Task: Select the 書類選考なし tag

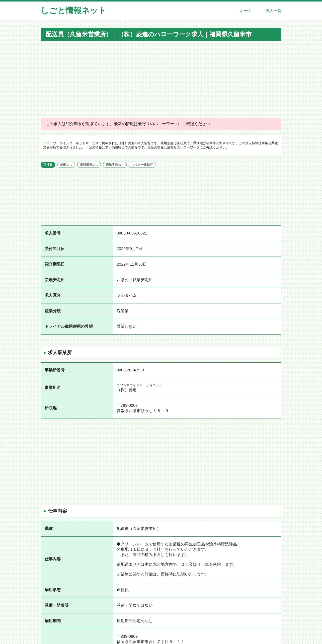Action: [89, 165]
